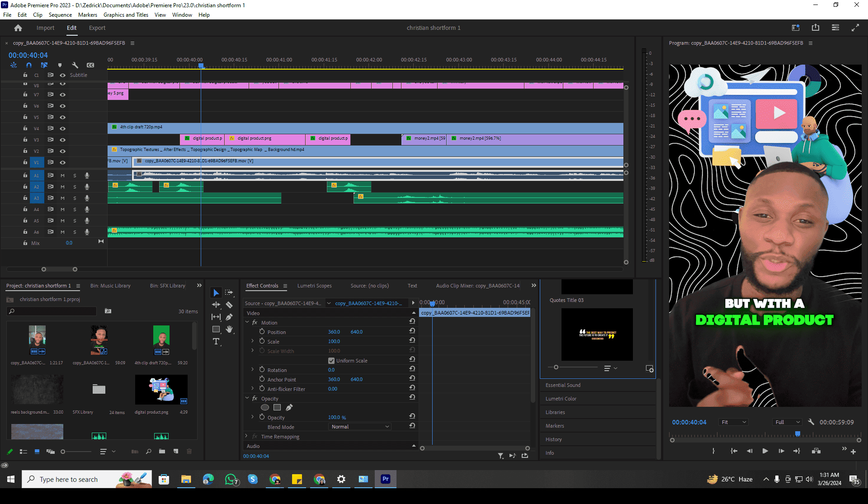
Task: Open the Blend Mode Normal dropdown
Action: (x=360, y=427)
